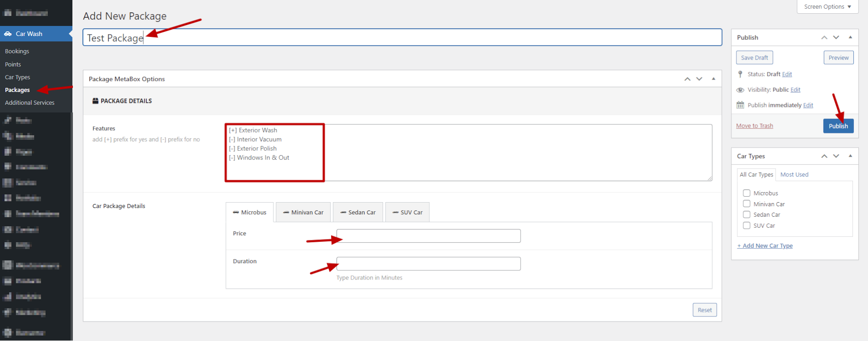Viewport: 868px width, 341px height.
Task: Switch to the Sedan Car tab
Action: (x=358, y=212)
